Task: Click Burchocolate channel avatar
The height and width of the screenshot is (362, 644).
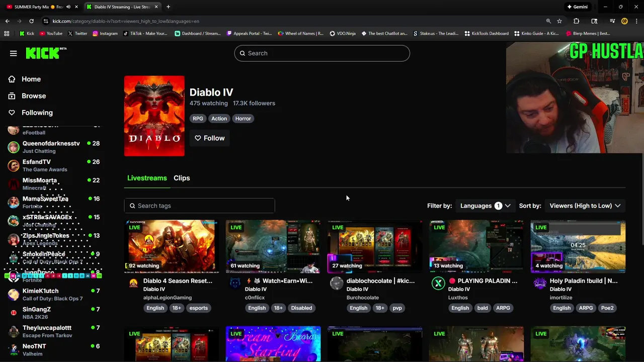Action: pyautogui.click(x=337, y=284)
